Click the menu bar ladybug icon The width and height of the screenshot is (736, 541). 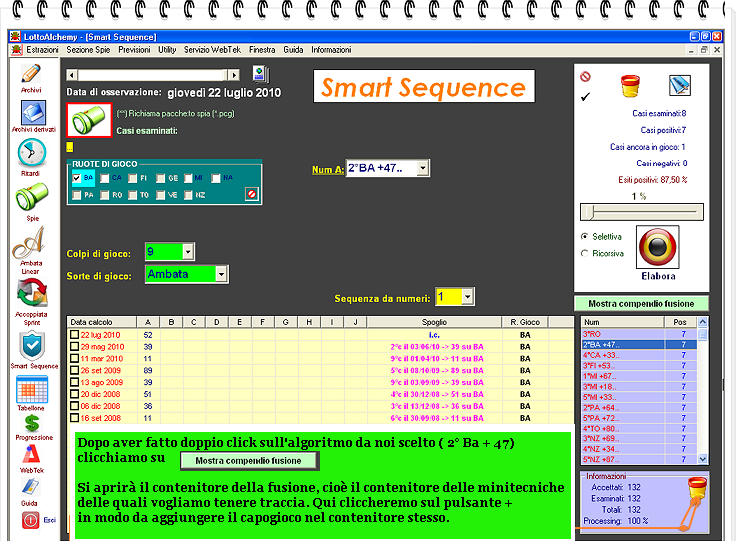click(16, 50)
